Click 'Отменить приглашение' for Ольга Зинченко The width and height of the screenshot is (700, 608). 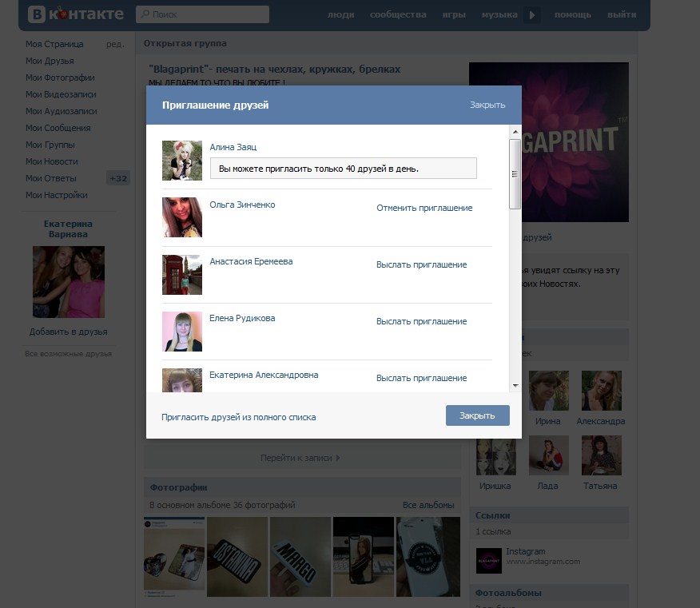[424, 208]
